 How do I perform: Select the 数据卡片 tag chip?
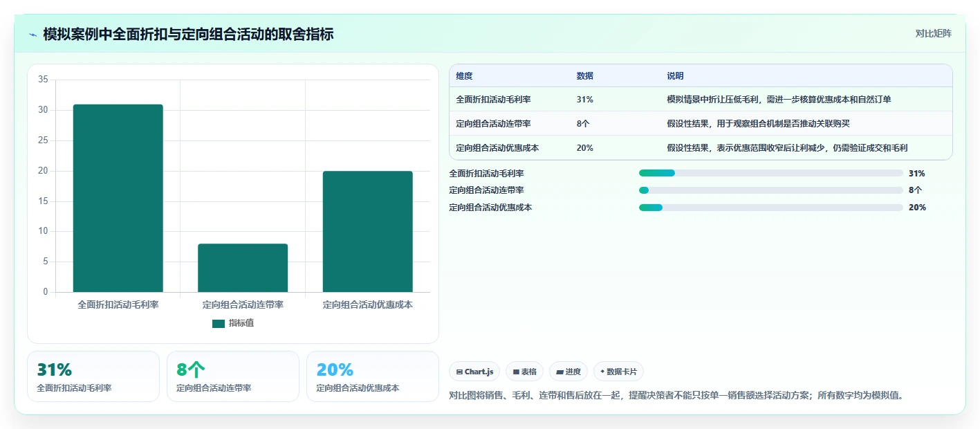[618, 372]
